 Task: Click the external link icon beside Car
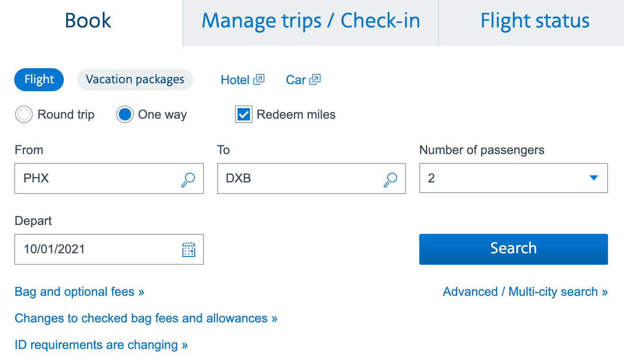(x=315, y=79)
